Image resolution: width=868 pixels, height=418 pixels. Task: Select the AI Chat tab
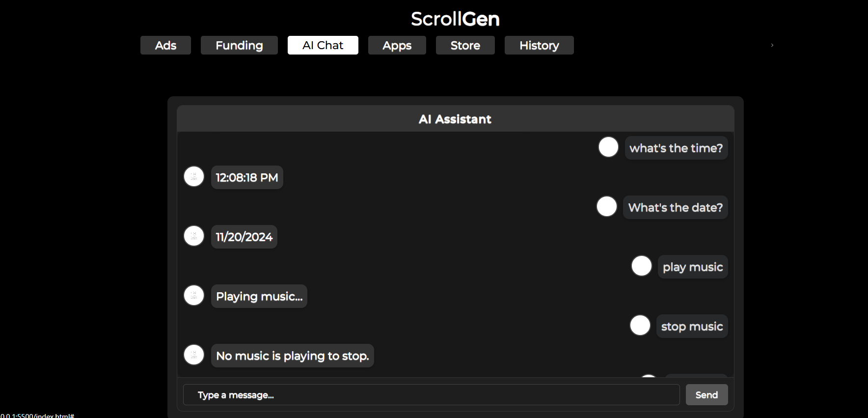point(323,45)
